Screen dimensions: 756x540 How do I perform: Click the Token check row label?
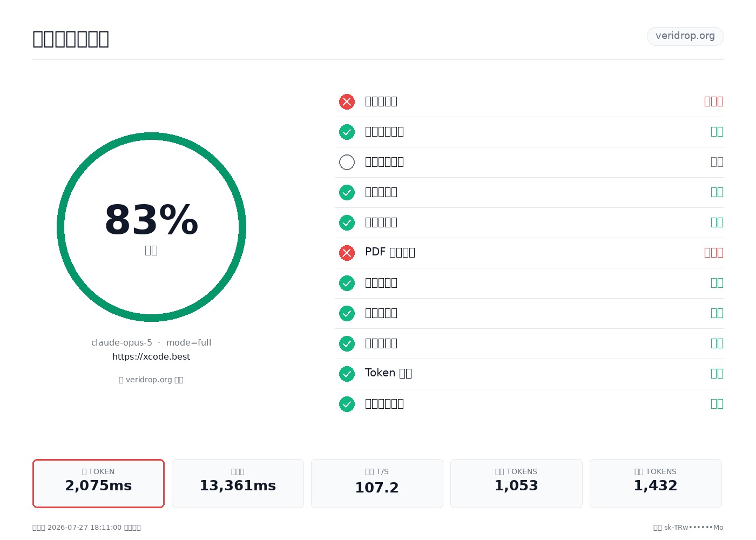[388, 373]
